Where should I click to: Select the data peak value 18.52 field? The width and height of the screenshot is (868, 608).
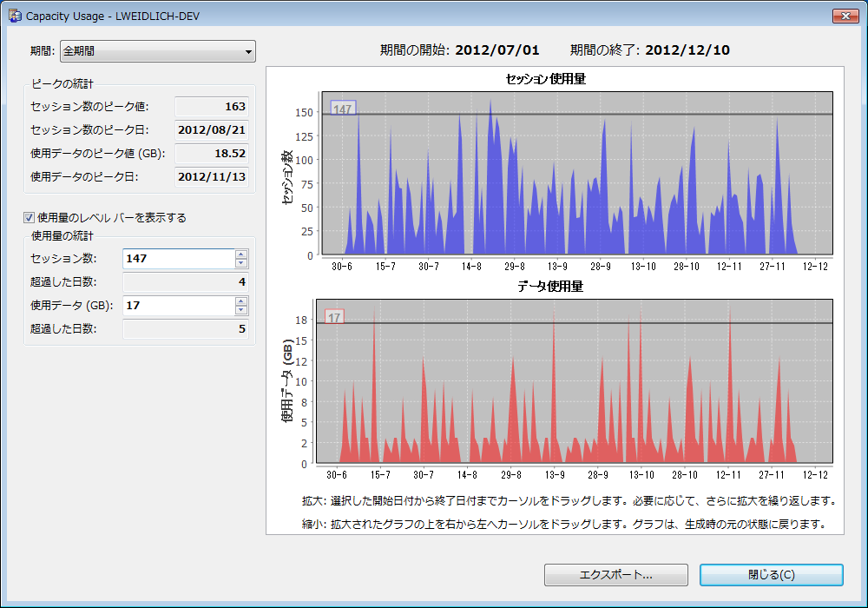coord(212,154)
